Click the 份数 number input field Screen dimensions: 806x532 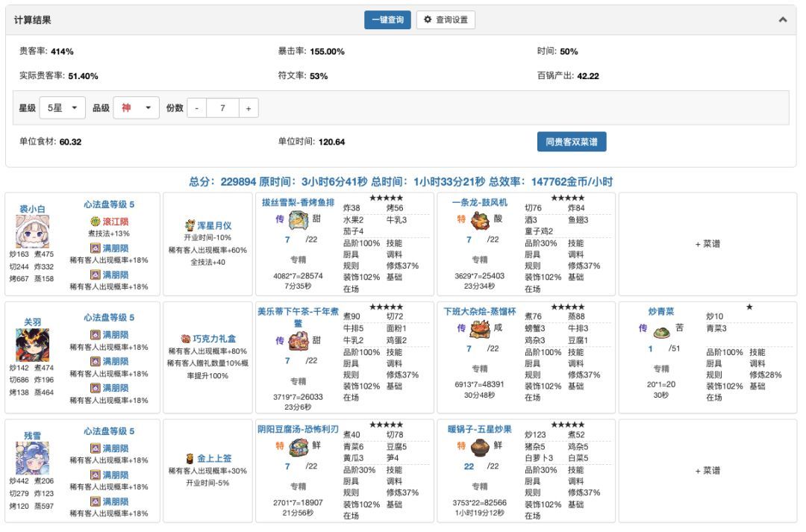point(222,108)
